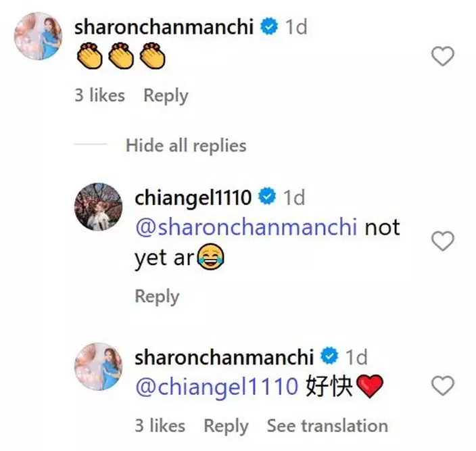The height and width of the screenshot is (451, 476).
Task: Open chiangel1110 username link
Action: click(193, 197)
